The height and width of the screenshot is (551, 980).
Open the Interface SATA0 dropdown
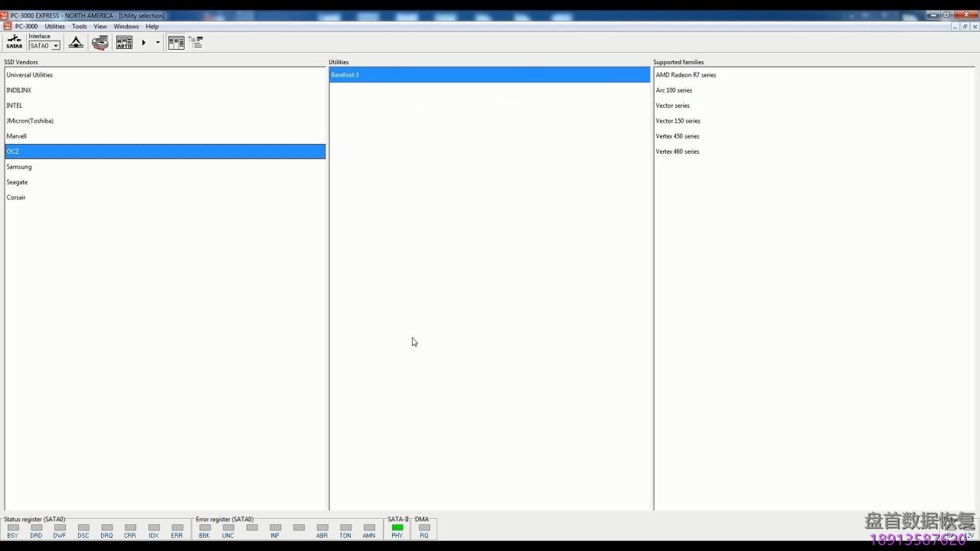[x=55, y=46]
